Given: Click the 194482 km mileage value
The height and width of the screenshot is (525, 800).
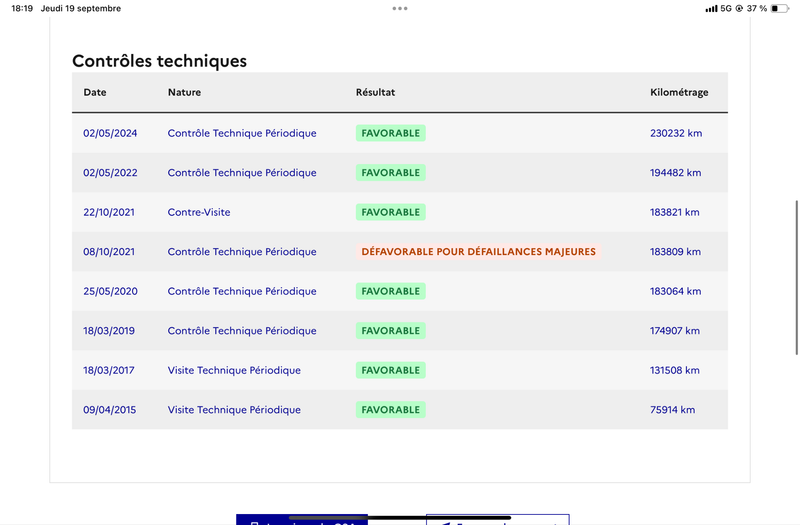Looking at the screenshot, I should pyautogui.click(x=676, y=173).
